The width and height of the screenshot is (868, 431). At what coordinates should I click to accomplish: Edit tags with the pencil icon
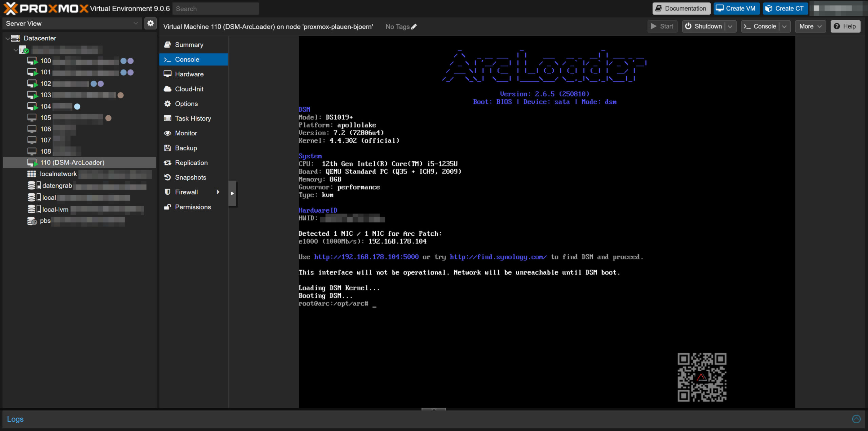(x=414, y=27)
